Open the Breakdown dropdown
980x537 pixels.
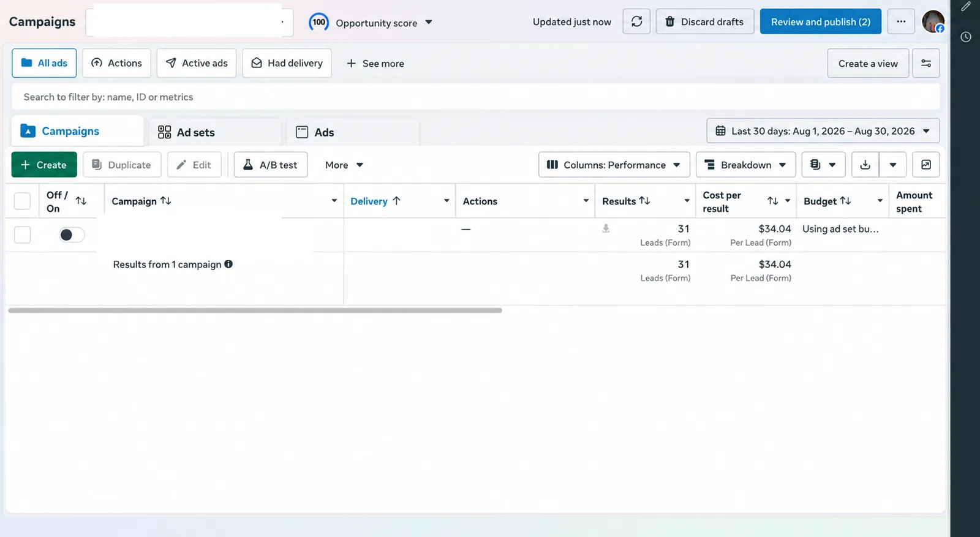[x=745, y=165]
